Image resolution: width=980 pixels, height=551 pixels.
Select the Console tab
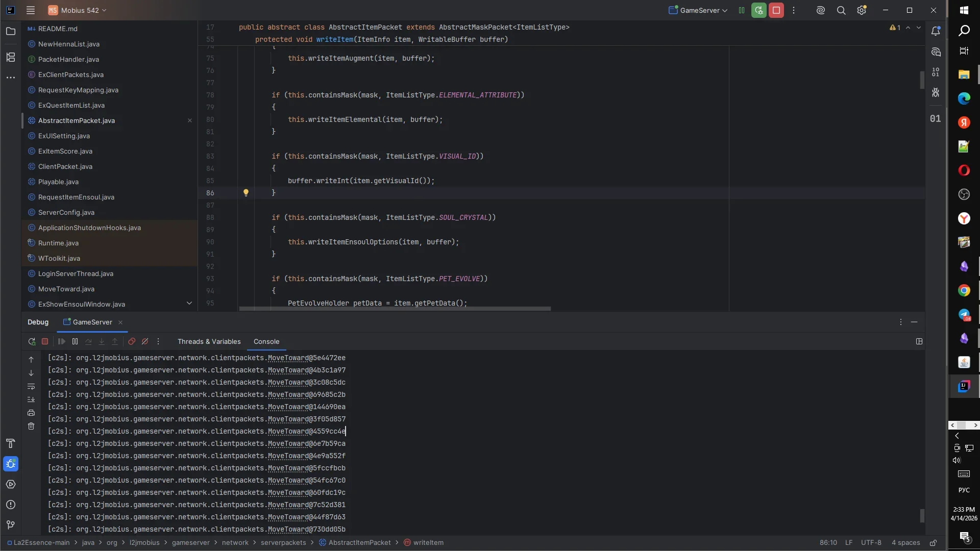click(266, 341)
